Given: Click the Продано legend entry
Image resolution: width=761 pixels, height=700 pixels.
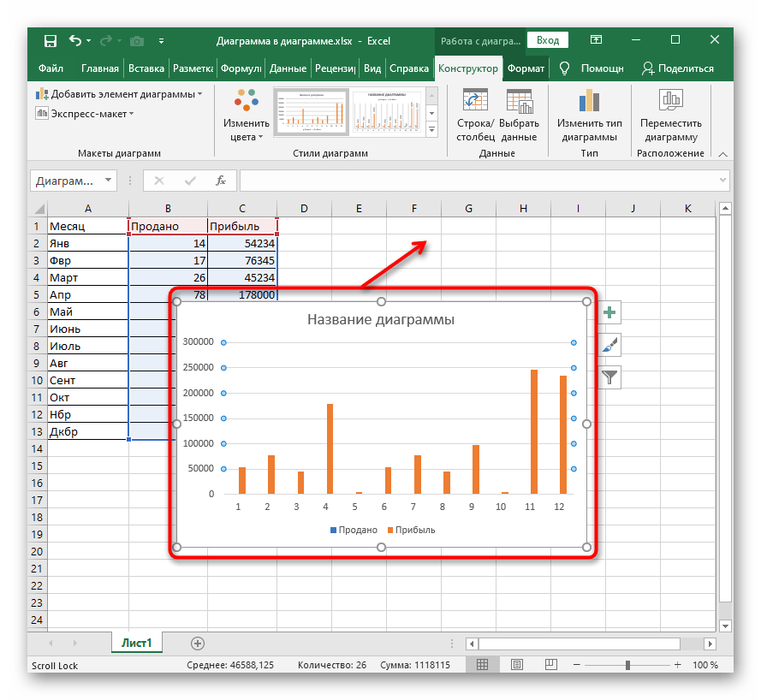Looking at the screenshot, I should pos(354,530).
